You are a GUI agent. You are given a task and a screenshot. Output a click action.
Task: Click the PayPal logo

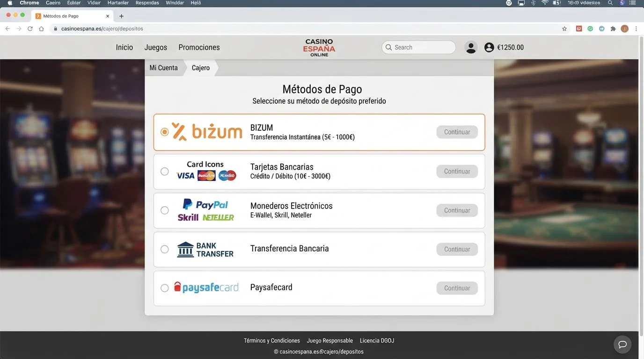[x=205, y=204]
